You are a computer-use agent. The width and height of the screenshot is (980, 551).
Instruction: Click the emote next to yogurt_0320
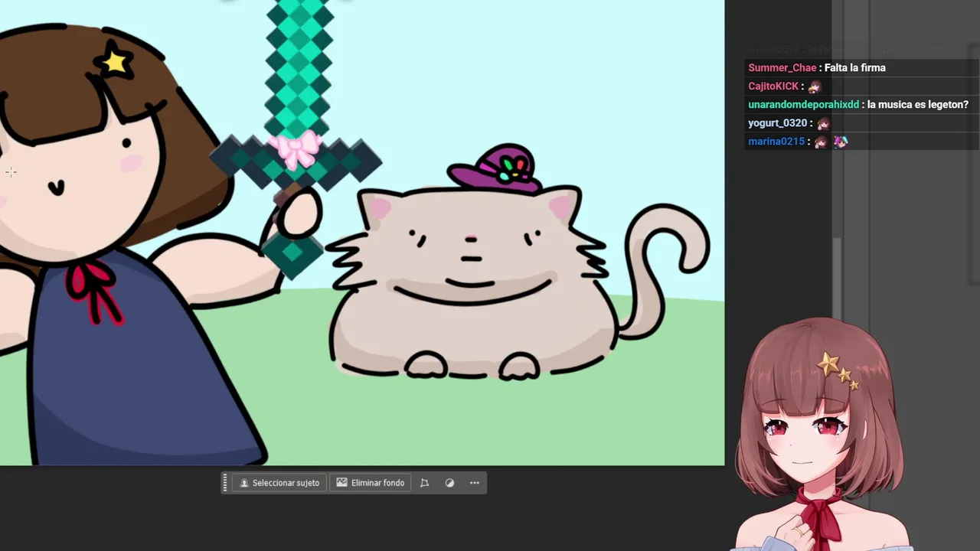823,123
